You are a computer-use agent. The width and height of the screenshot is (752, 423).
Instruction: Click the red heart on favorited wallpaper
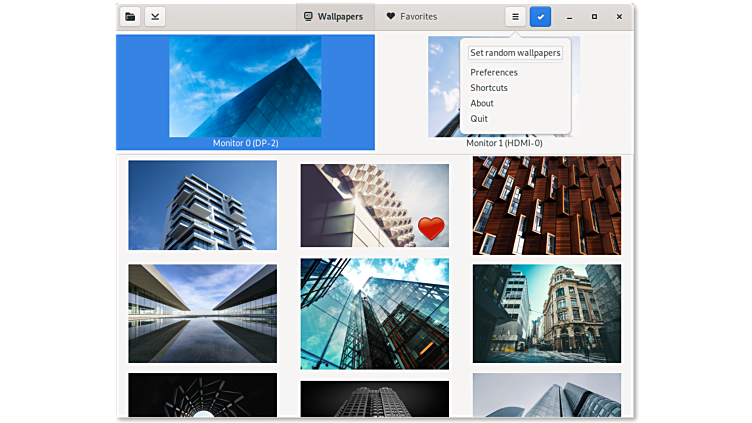[x=431, y=229]
